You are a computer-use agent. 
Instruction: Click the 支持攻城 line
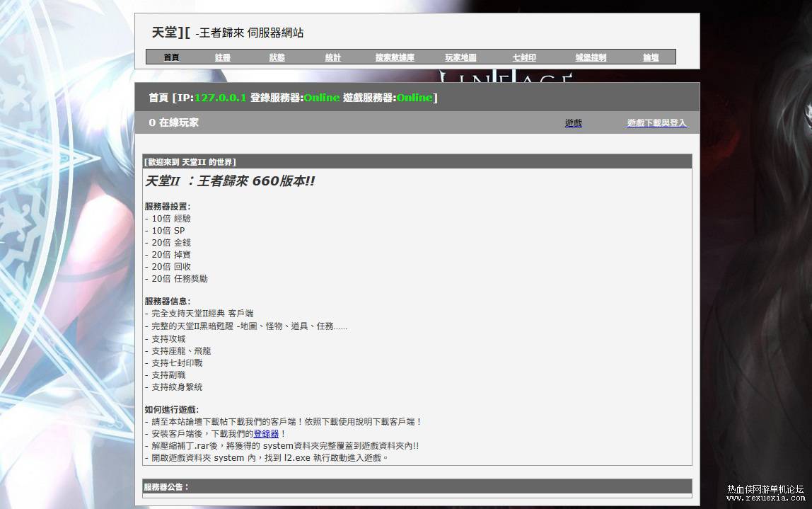coord(166,339)
